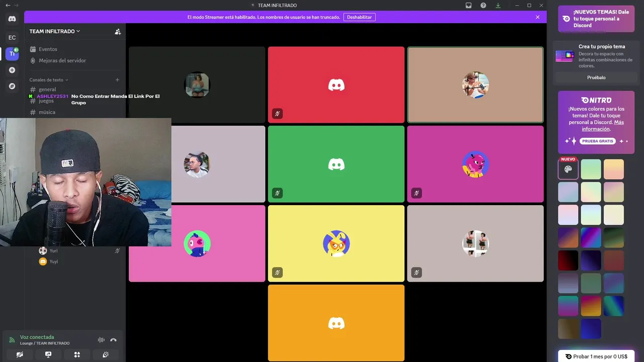
Task: Focus the tan speaking participant tile
Action: (475, 85)
